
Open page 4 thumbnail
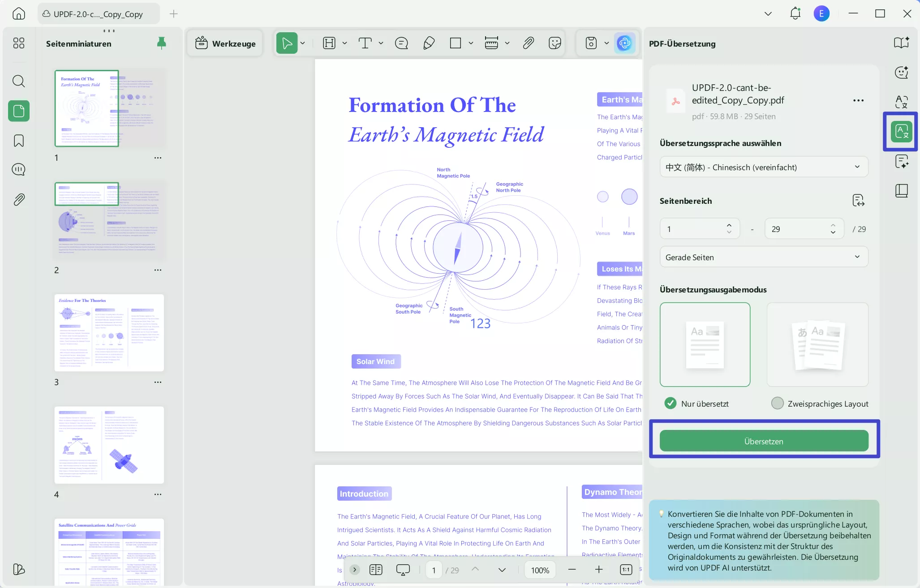point(109,445)
